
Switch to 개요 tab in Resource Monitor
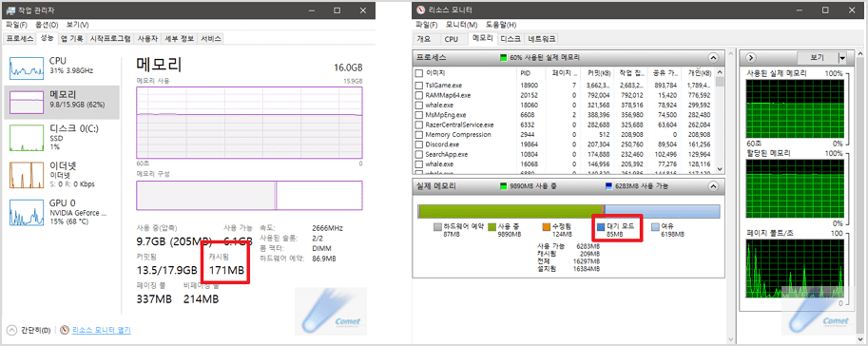pos(423,39)
